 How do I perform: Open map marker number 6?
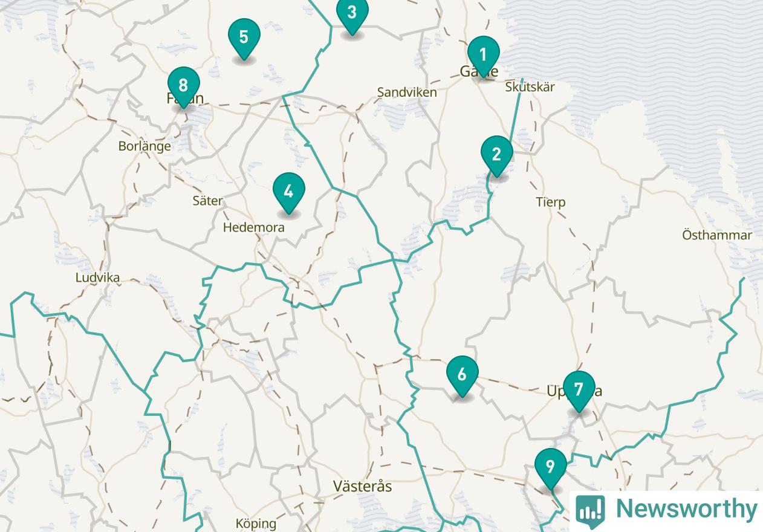(x=463, y=376)
